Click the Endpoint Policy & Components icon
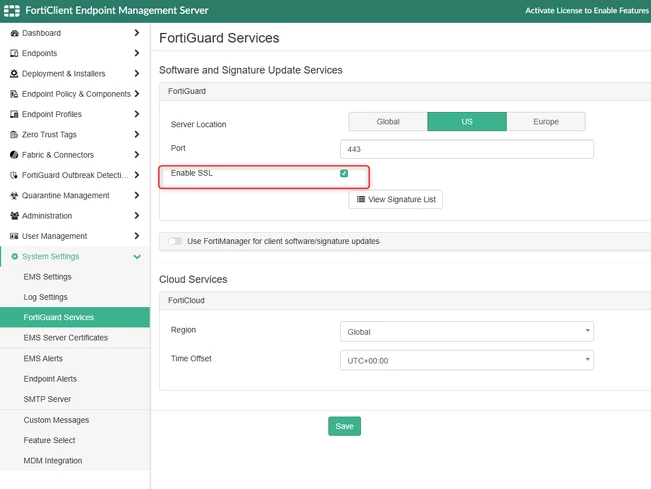The height and width of the screenshot is (489, 651). point(14,94)
